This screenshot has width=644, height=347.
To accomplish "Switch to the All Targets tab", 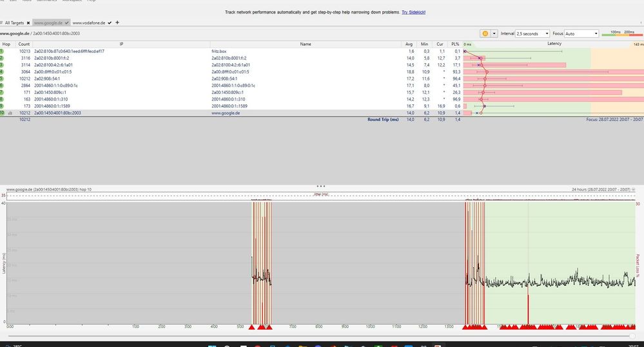I will (x=14, y=23).
